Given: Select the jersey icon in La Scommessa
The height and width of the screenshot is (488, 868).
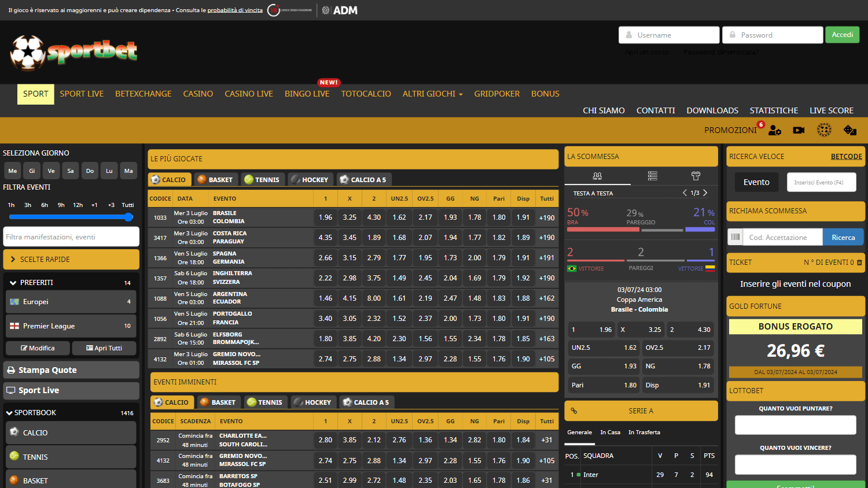Looking at the screenshot, I should pyautogui.click(x=696, y=176).
